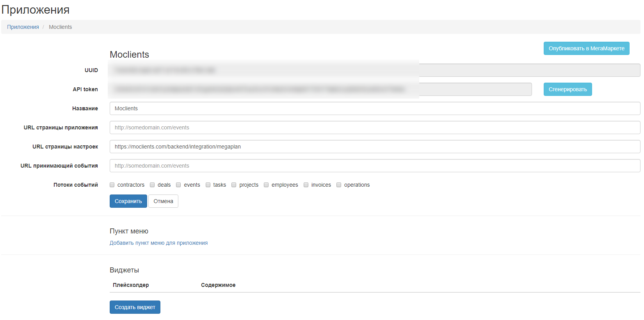This screenshot has width=644, height=320.
Task: Toggle the employees checkbox
Action: pos(266,185)
